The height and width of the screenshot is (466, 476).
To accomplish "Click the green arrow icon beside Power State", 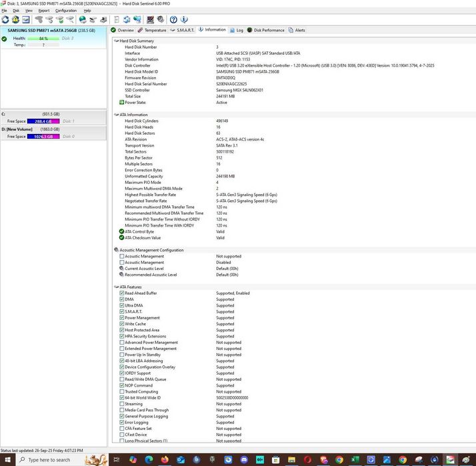I will 122,102.
